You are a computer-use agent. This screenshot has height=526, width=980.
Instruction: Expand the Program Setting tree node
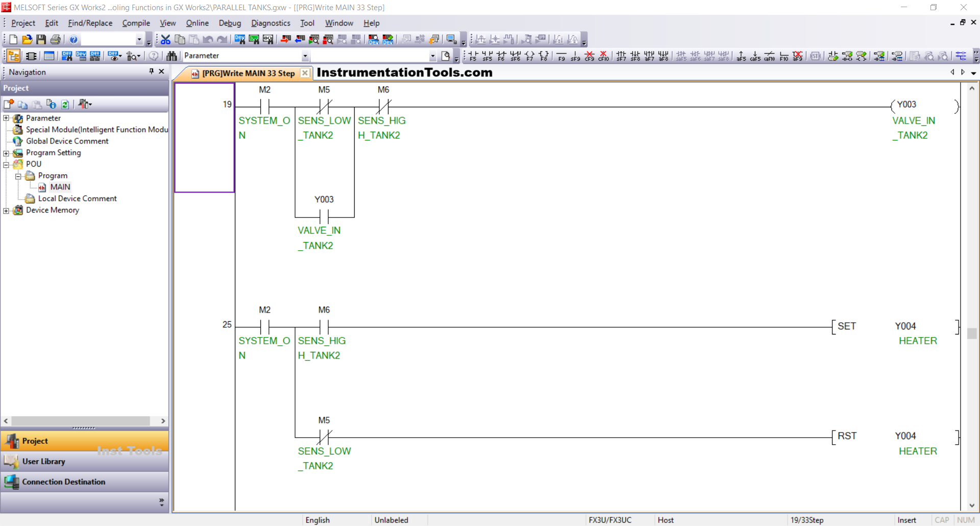point(6,153)
